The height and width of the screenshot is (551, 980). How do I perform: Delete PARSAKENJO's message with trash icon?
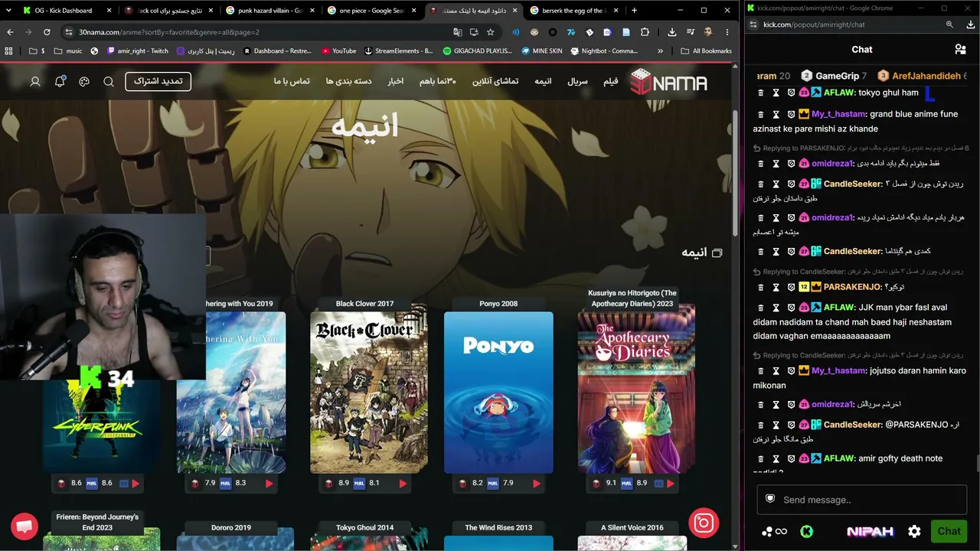click(x=760, y=287)
